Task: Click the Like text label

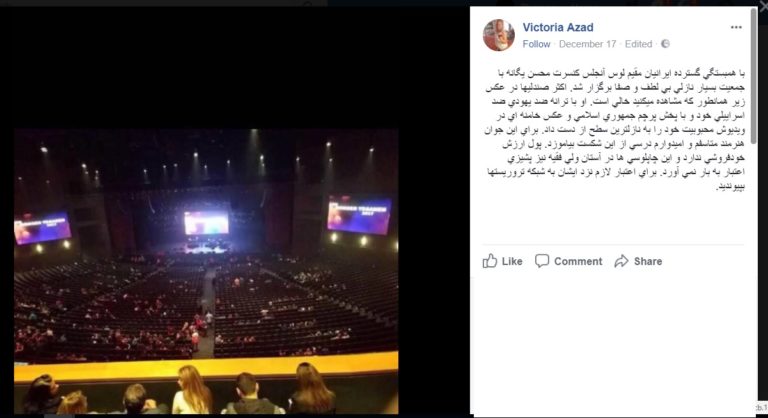Action: pyautogui.click(x=512, y=262)
